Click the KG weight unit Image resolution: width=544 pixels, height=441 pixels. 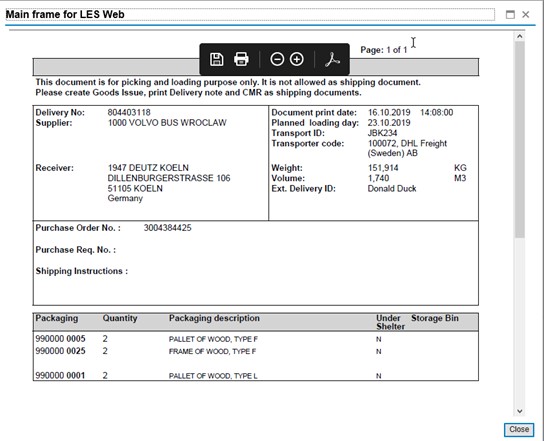pos(460,168)
